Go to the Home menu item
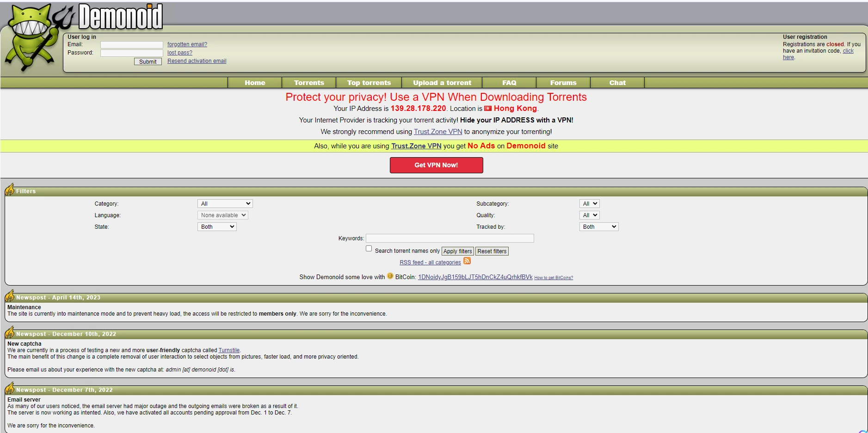Screen dimensions: 868x433 point(255,83)
